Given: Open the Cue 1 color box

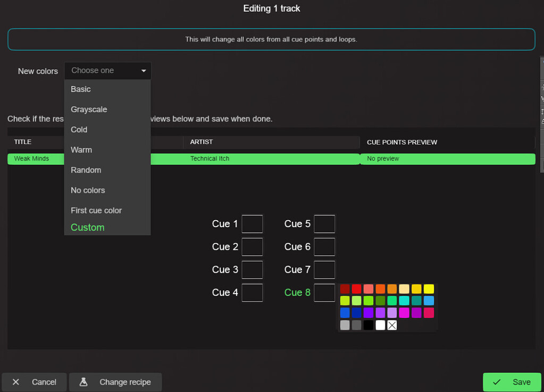Looking at the screenshot, I should 252,223.
